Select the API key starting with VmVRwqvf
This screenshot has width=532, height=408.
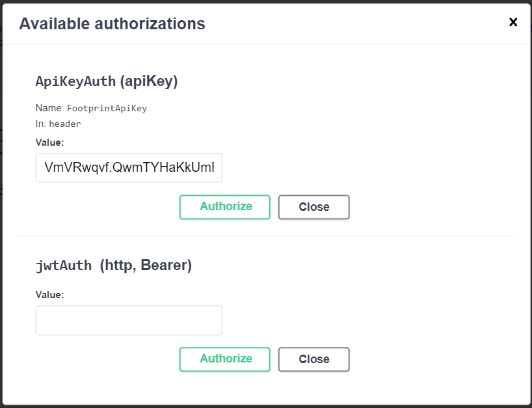point(128,167)
